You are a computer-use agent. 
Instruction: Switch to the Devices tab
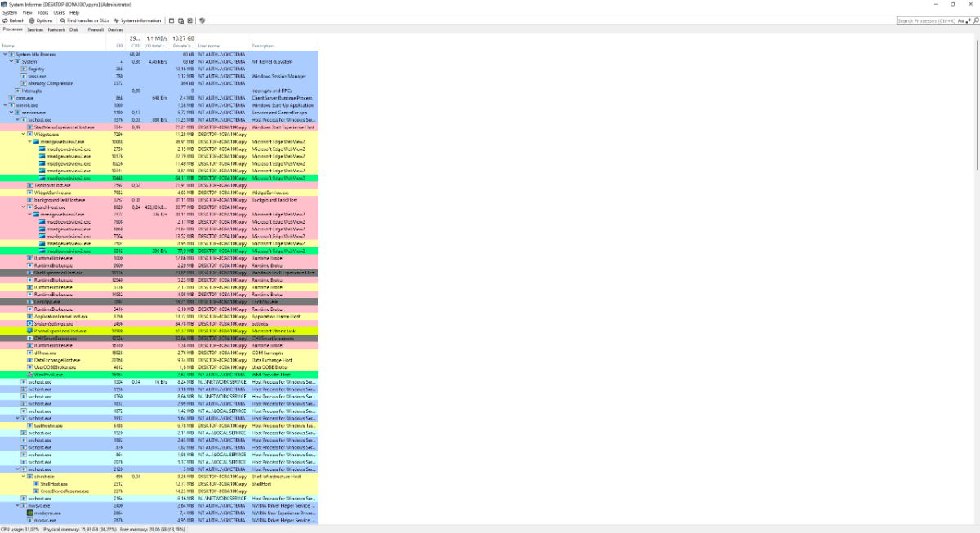pos(116,29)
